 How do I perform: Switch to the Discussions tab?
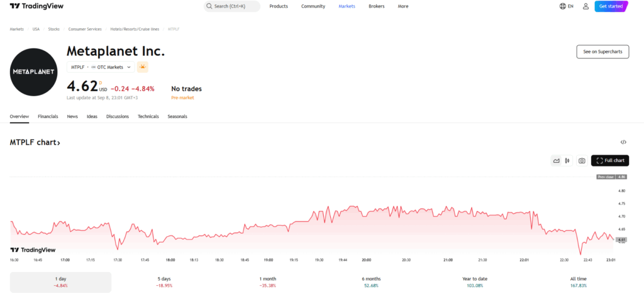click(x=118, y=117)
